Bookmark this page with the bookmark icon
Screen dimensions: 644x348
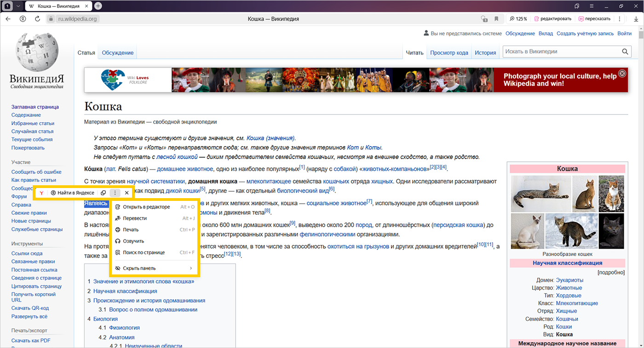[496, 19]
